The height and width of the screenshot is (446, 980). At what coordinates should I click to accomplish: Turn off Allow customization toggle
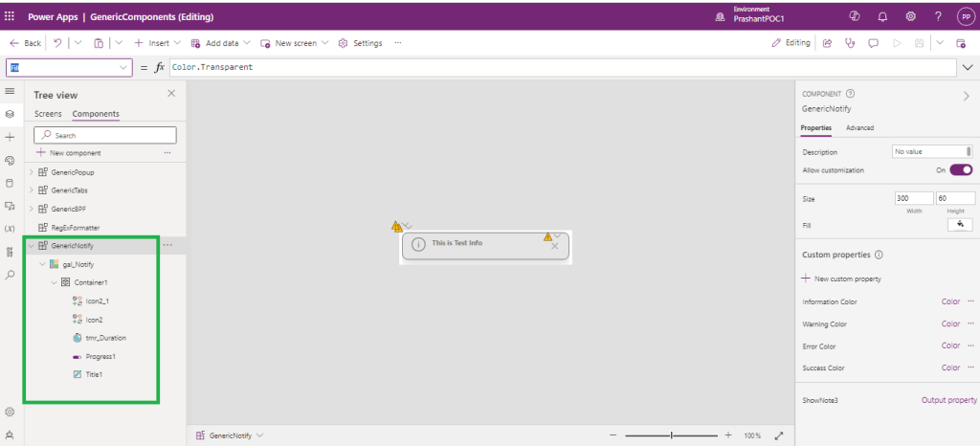click(960, 169)
